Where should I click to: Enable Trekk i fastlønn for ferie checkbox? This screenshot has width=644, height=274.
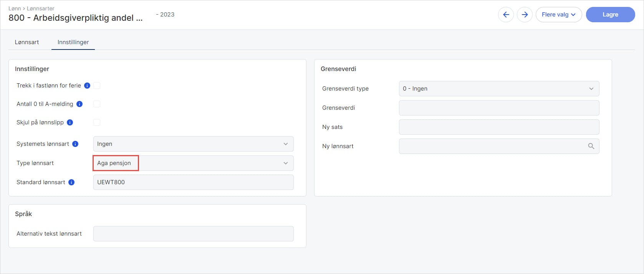click(x=97, y=86)
